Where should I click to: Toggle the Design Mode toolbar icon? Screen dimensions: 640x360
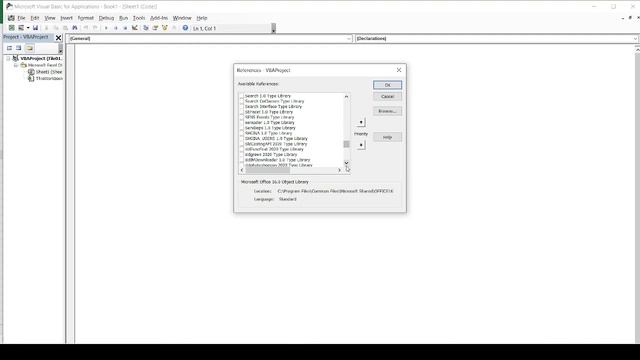point(134,28)
